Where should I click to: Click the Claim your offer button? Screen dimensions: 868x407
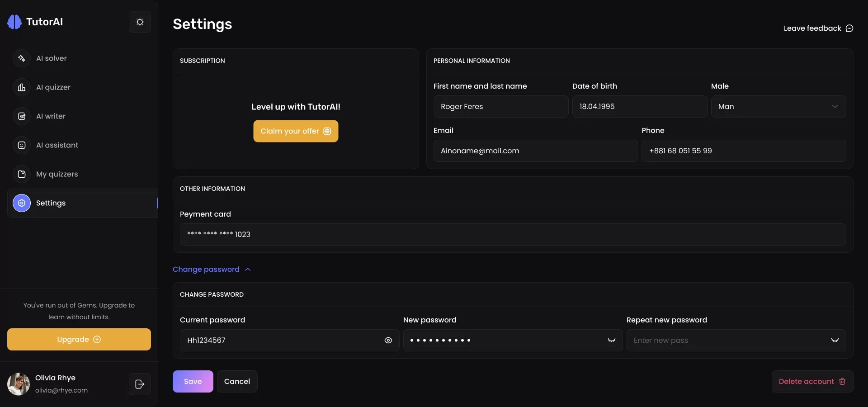(x=296, y=131)
